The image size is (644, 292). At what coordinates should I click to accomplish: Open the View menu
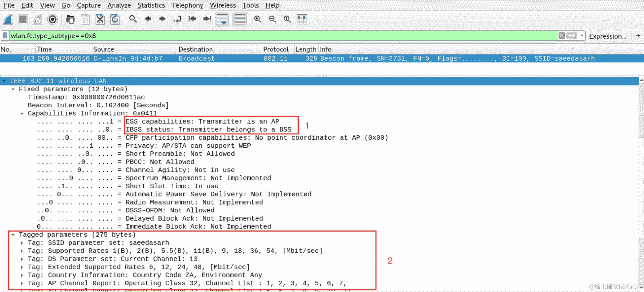pos(47,5)
